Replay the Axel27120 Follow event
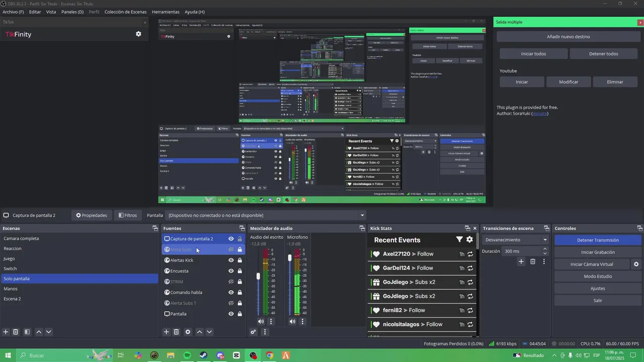The height and width of the screenshot is (362, 644). click(470, 254)
